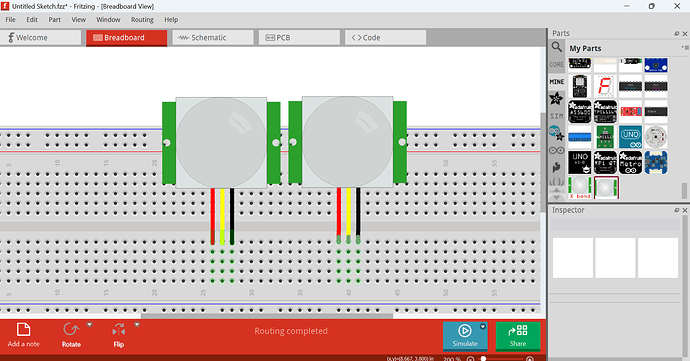This screenshot has width=690, height=361.
Task: Expand the Flip options arrow
Action: (x=137, y=325)
